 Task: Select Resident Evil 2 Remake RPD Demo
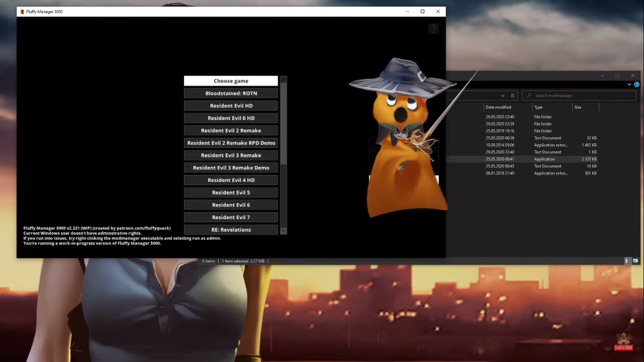click(x=231, y=143)
